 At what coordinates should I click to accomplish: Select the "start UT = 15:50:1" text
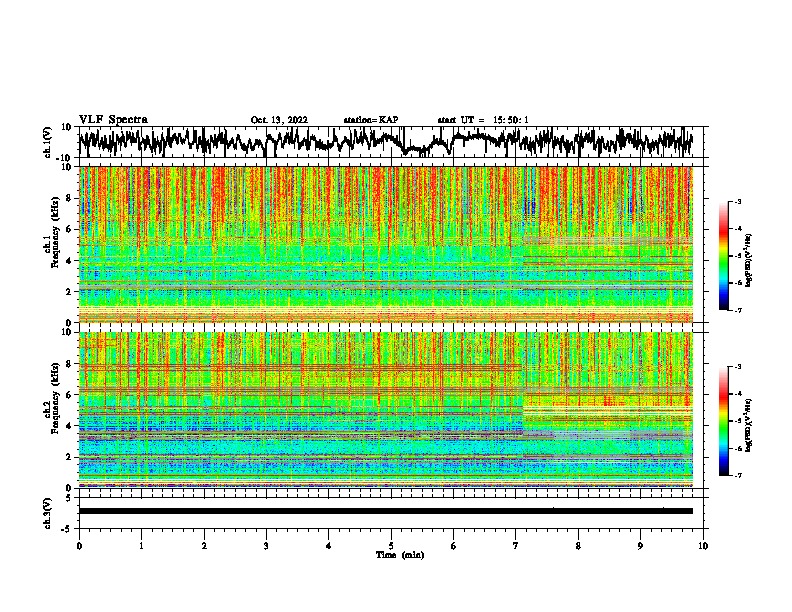483,120
